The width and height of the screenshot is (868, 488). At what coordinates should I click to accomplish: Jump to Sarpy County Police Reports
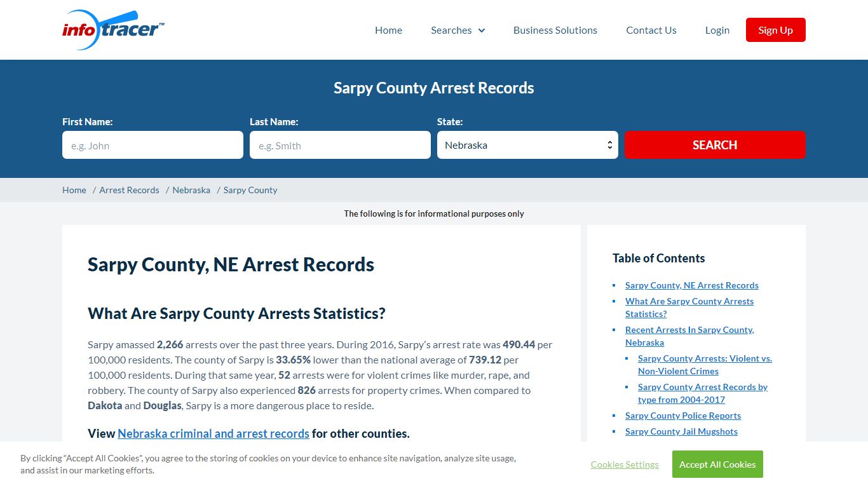[683, 416]
